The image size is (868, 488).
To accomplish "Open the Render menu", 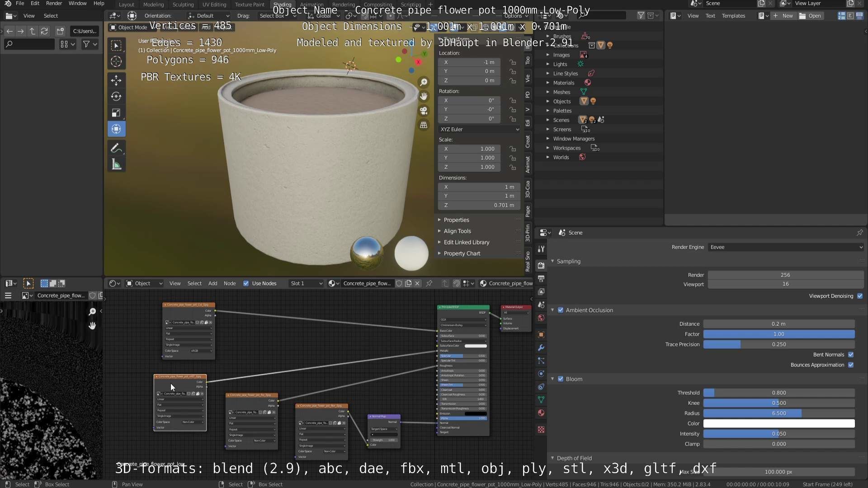I will (x=54, y=4).
